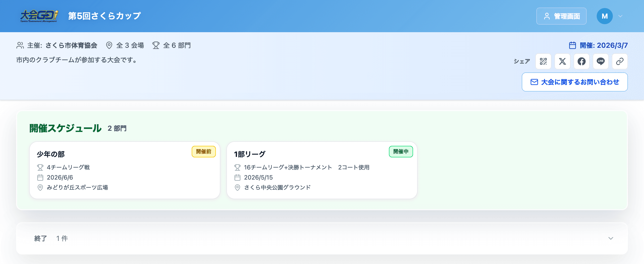The image size is (644, 264).
Task: Click the 市内のクラブチーム description text
Action: (76, 60)
